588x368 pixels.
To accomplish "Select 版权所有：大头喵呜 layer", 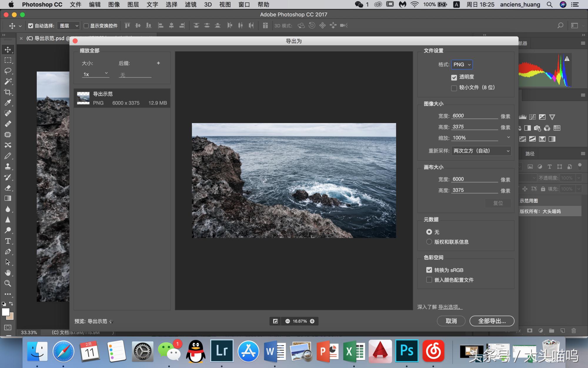I will [550, 211].
